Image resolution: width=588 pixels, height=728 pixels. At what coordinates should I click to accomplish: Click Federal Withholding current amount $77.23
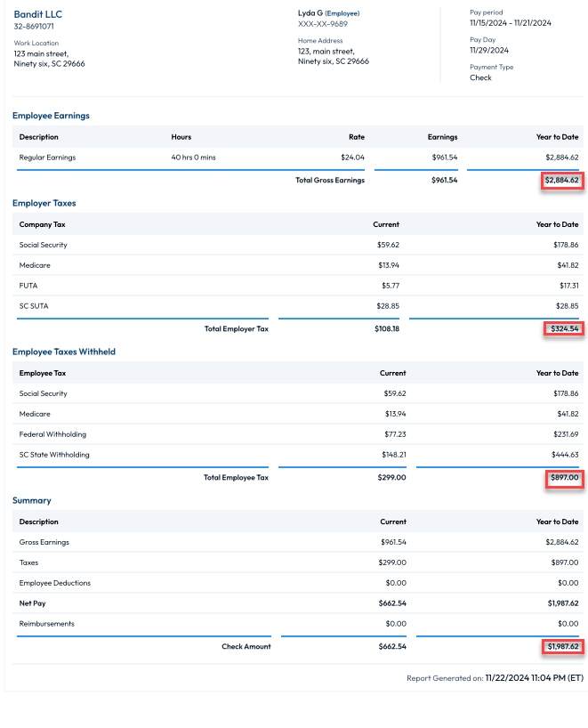pyautogui.click(x=395, y=434)
